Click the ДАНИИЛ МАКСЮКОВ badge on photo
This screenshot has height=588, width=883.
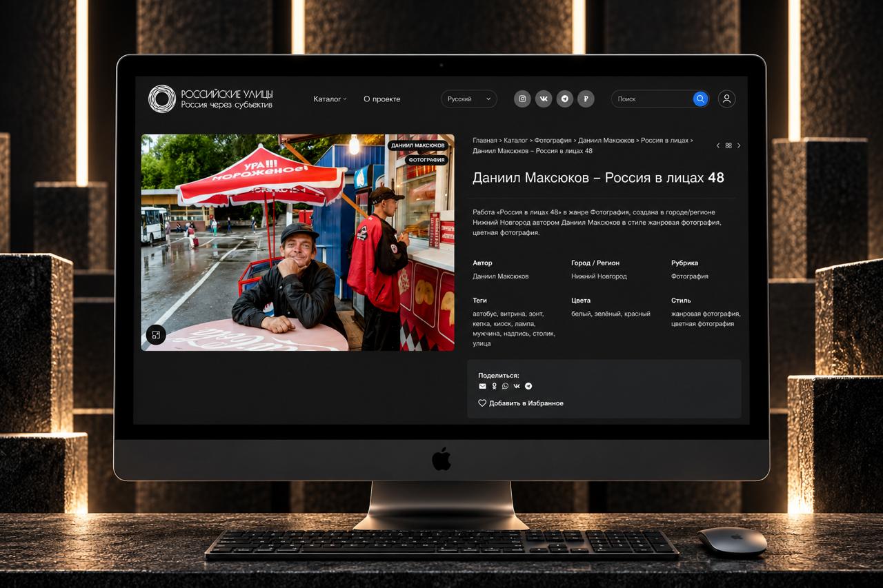pos(418,146)
